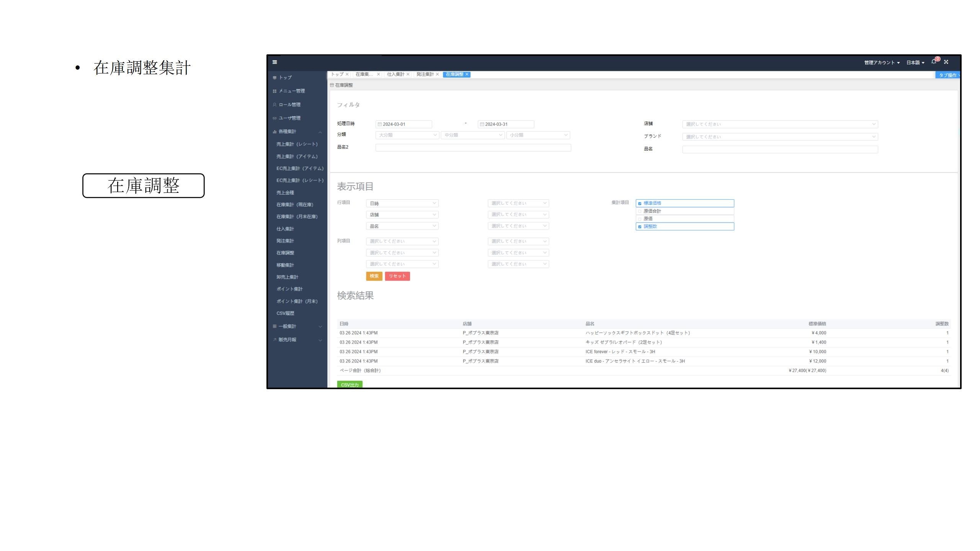The image size is (980, 551).
Task: Click the fullscreen expand icon
Action: pos(946,62)
